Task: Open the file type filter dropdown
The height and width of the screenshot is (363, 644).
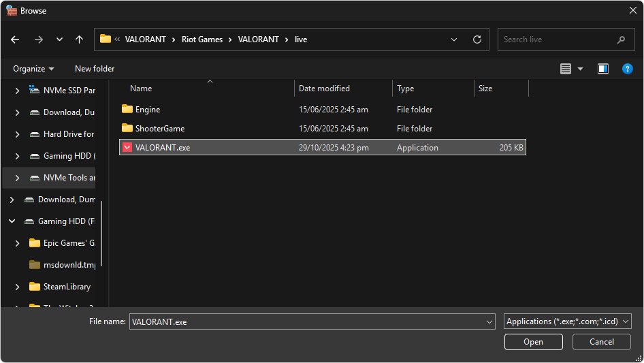Action: 568,321
